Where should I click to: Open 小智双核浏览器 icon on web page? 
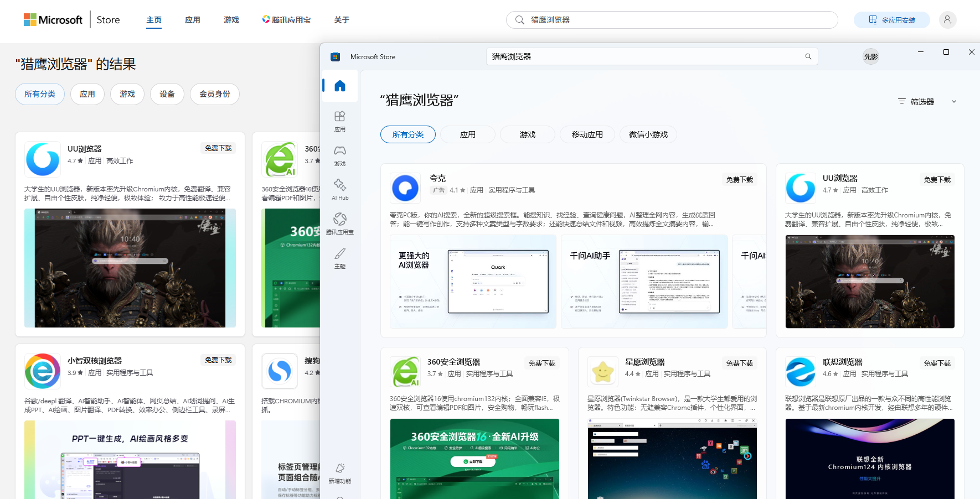[43, 371]
